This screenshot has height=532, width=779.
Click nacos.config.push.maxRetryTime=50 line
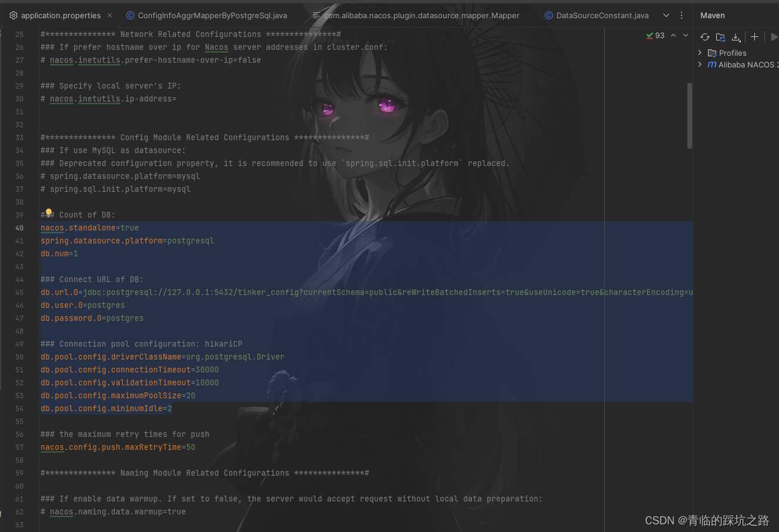(118, 447)
